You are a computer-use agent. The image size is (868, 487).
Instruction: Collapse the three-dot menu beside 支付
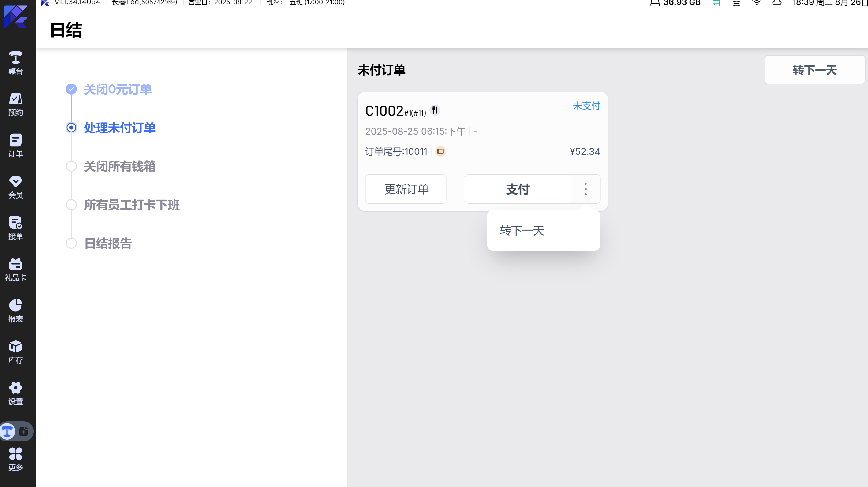[585, 189]
